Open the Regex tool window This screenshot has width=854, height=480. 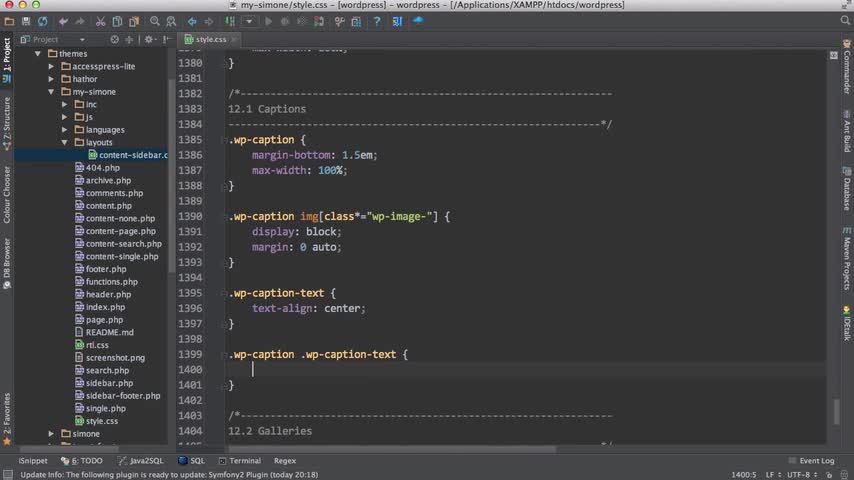click(x=285, y=461)
